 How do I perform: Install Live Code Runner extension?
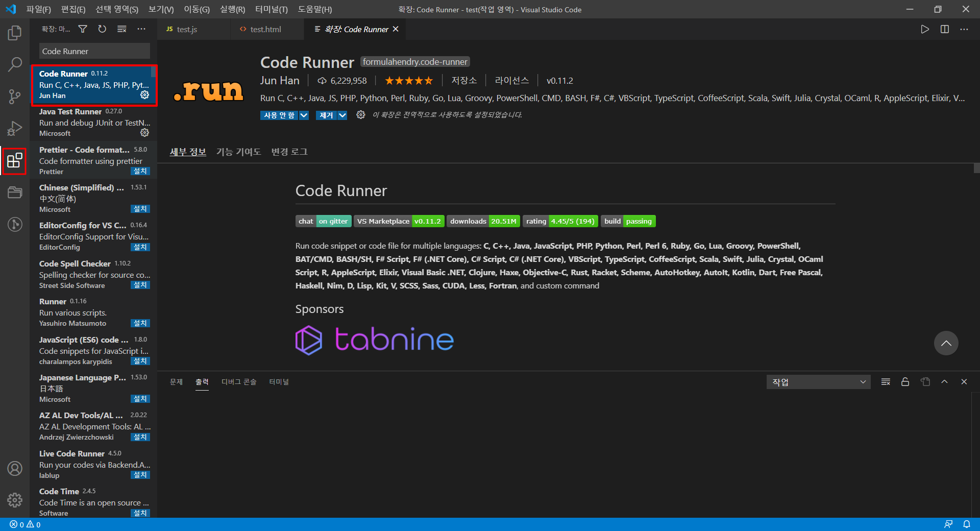(x=140, y=475)
